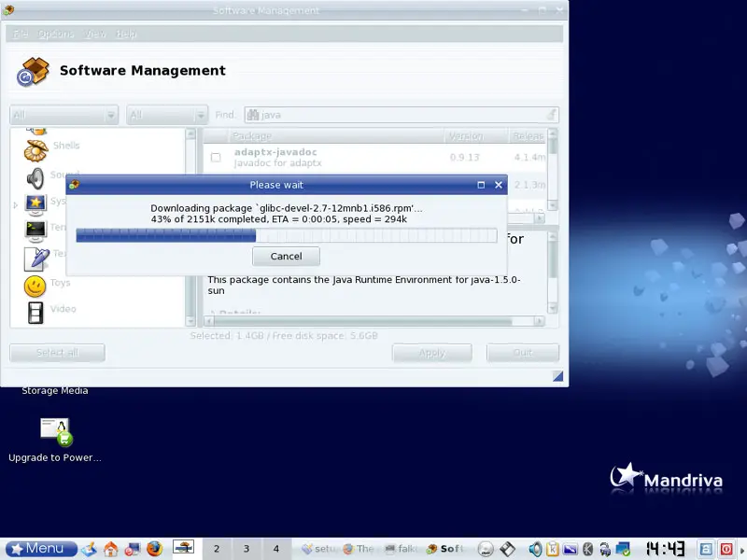Click the network monitor tray icon
Screen dimensions: 747x560
(x=623, y=549)
